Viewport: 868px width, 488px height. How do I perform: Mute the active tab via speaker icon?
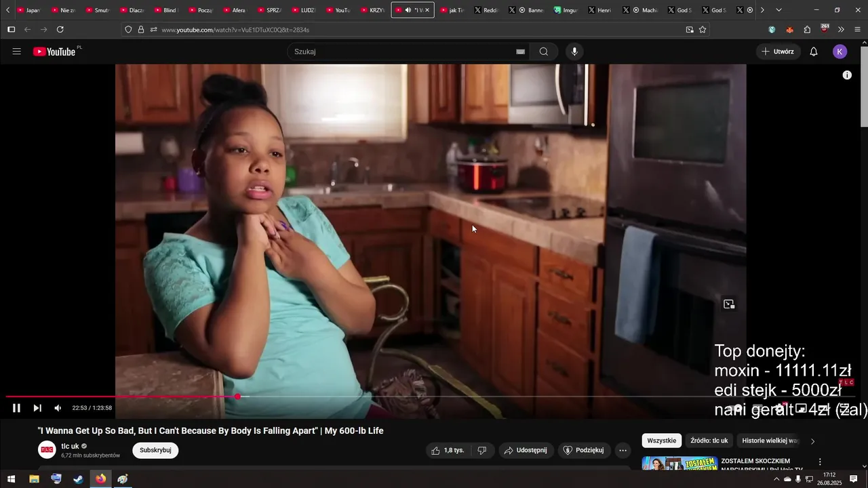(408, 10)
